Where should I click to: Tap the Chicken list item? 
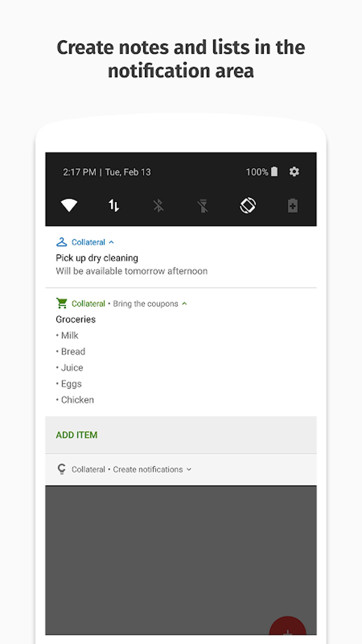point(77,400)
